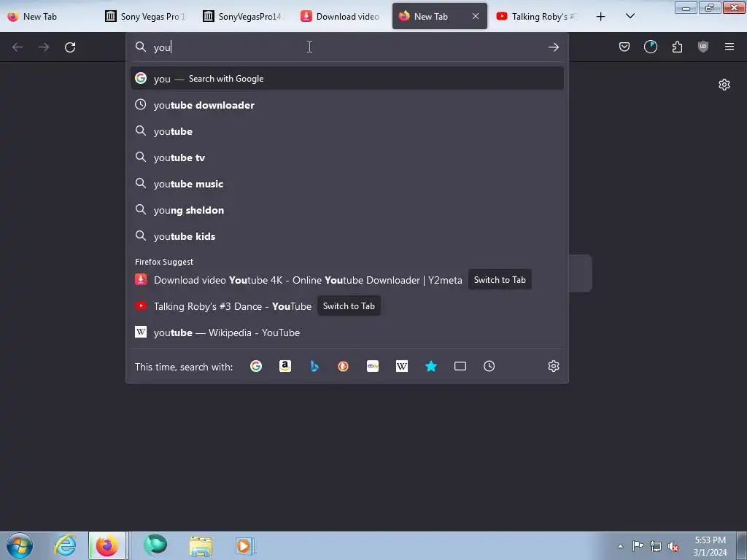This screenshot has width=747, height=560.
Task: Switch to the Sony Vegas Pro 1 tab
Action: (x=146, y=16)
